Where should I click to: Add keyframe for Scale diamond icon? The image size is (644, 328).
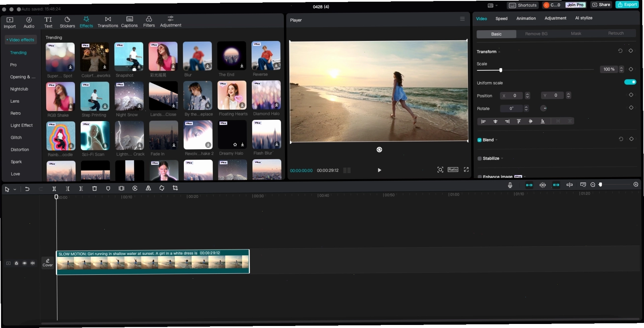pos(631,69)
